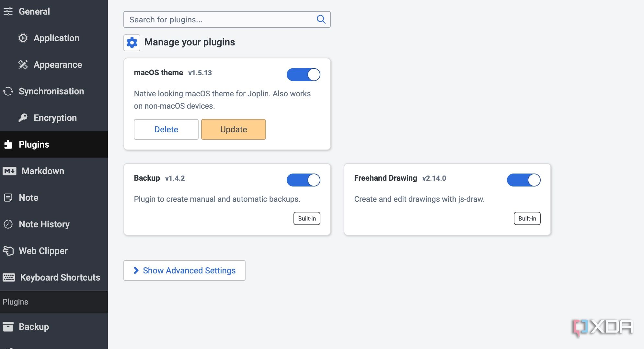Go to Appearance settings
Screen dimensions: 644x349
(x=54, y=65)
